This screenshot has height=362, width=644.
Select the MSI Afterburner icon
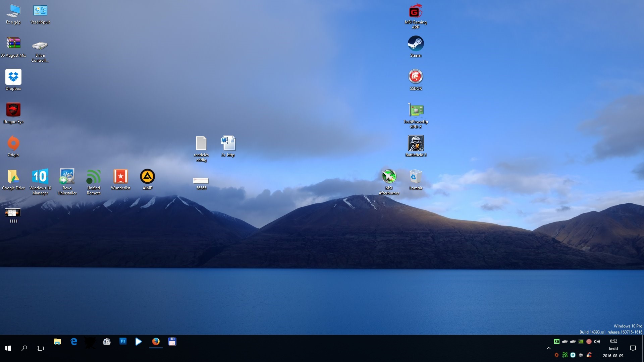pyautogui.click(x=389, y=182)
